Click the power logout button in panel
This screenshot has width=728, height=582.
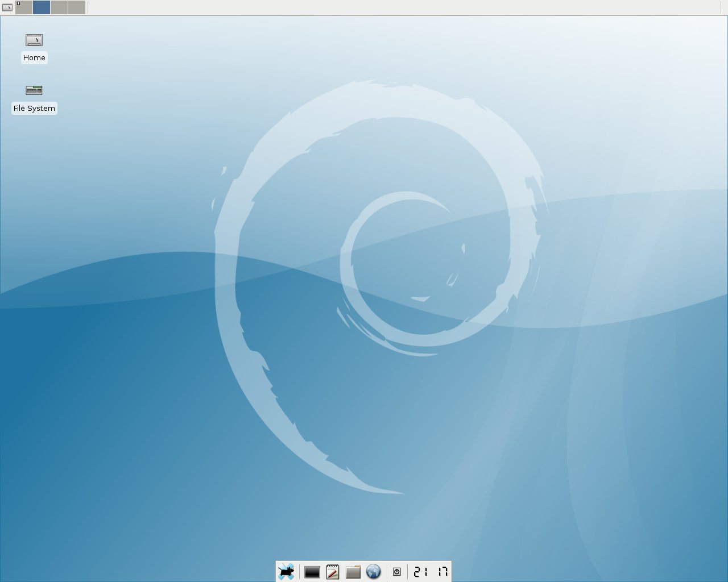pos(397,572)
